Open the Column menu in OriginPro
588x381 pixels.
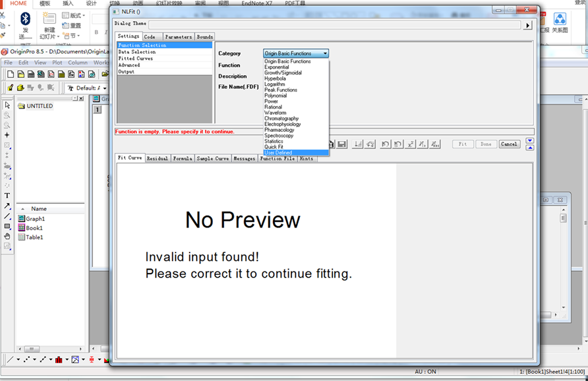(x=78, y=62)
